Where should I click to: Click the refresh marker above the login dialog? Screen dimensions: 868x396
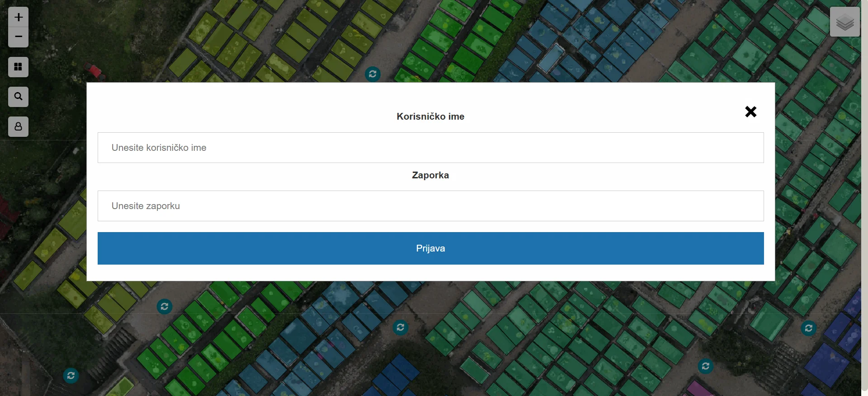tap(373, 74)
